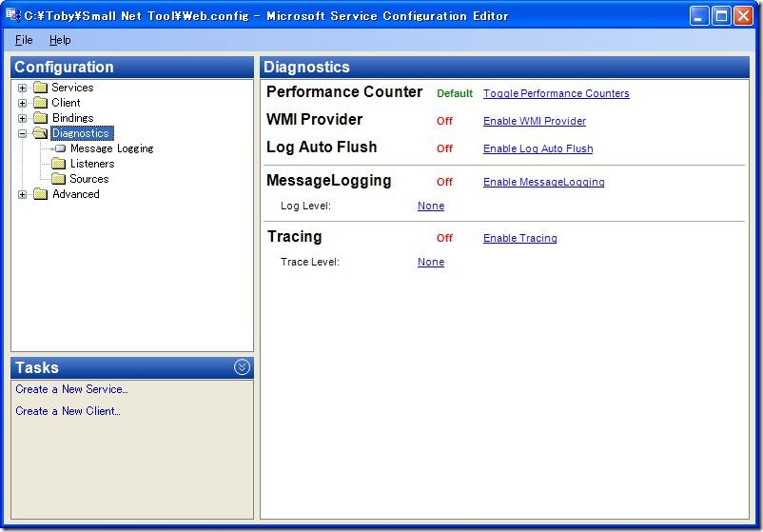This screenshot has height=532, width=763.
Task: Select Advanced in the configuration tree
Action: (76, 194)
